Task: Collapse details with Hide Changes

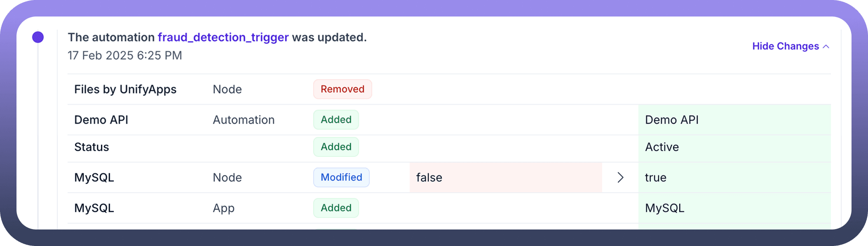Action: (x=785, y=46)
